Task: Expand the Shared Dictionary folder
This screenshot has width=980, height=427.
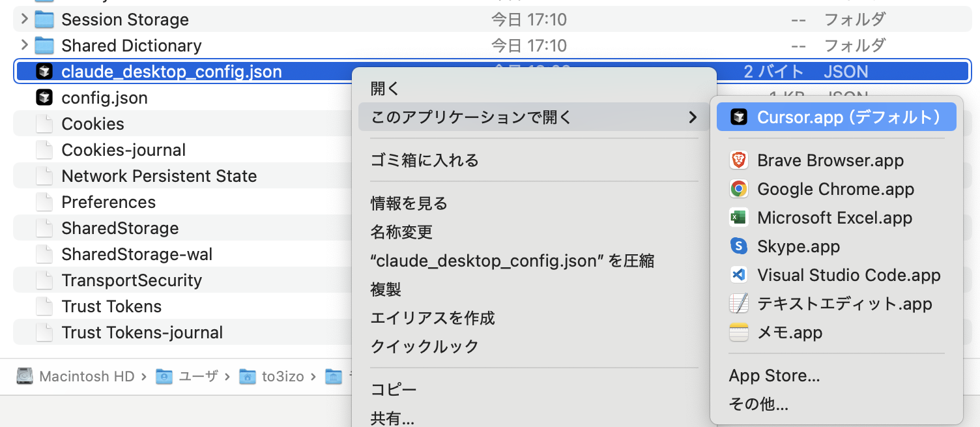Action: (24, 45)
